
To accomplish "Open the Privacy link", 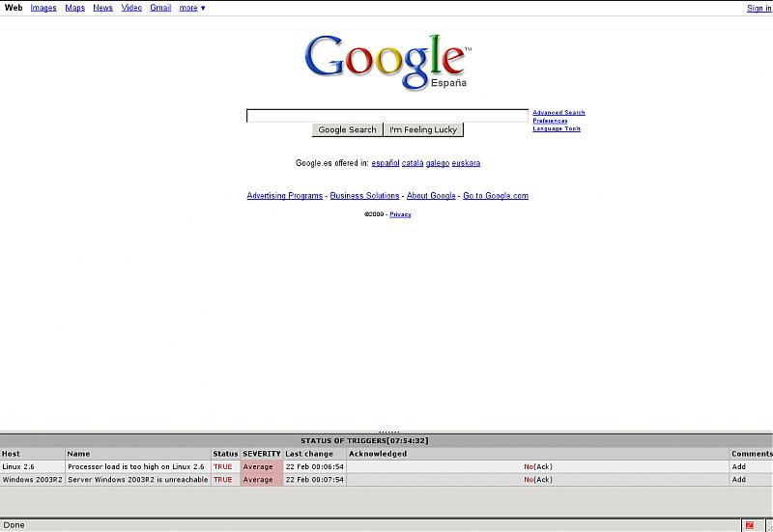I will [x=400, y=214].
